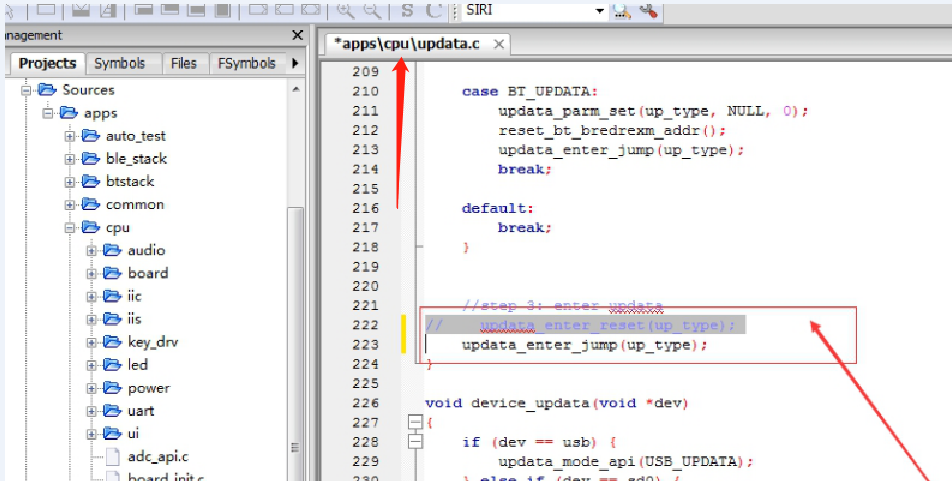Select the power folder label
Viewport: 952px width, 481px height.
point(149,388)
